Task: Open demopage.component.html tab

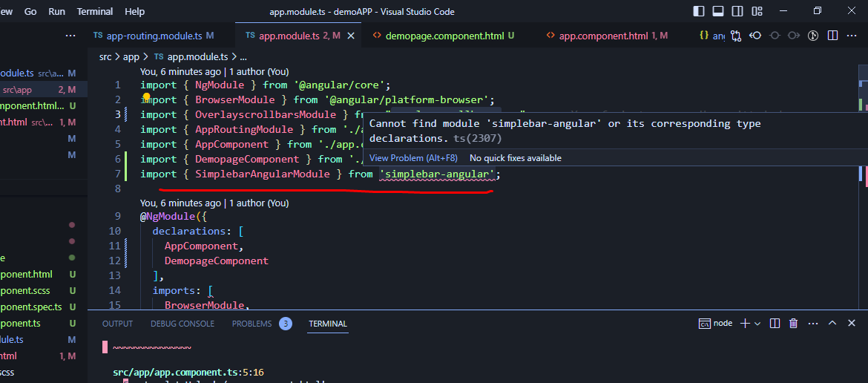Action: (x=444, y=36)
